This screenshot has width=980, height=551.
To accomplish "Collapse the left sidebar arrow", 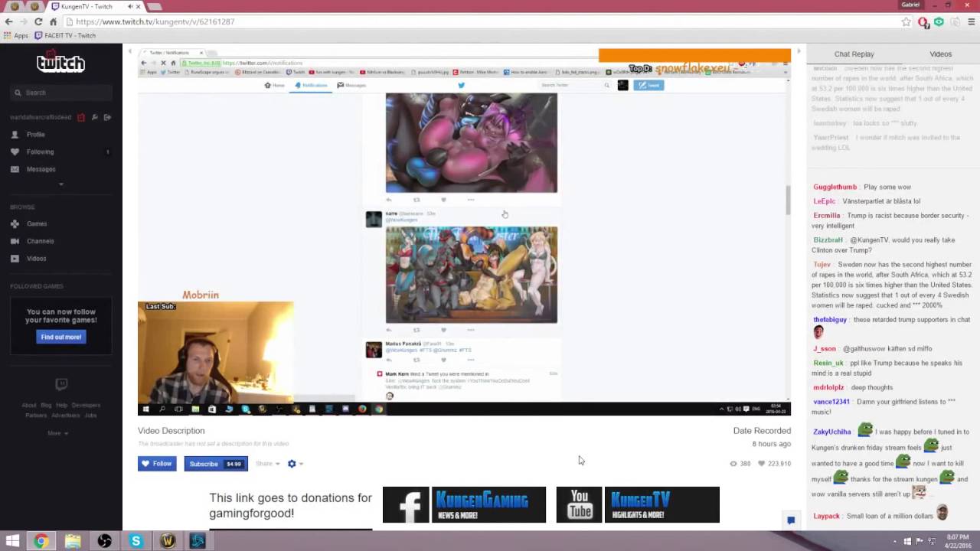I will tap(129, 51).
